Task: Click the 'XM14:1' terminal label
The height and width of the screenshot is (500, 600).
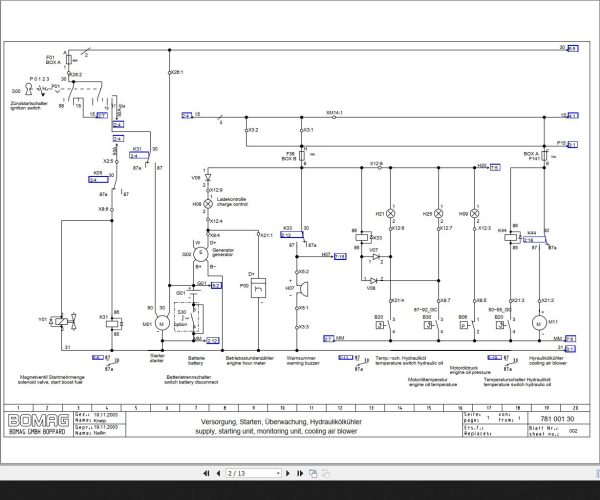Action: [x=334, y=113]
